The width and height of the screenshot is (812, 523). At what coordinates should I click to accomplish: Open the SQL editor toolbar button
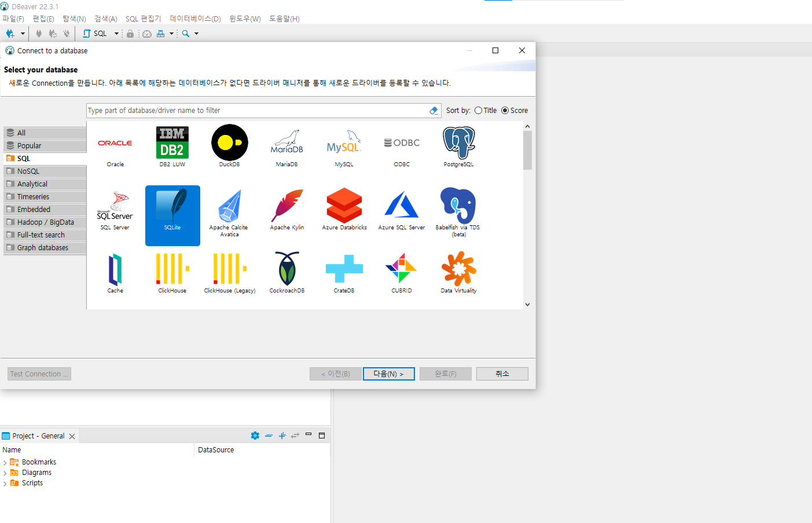tap(95, 34)
